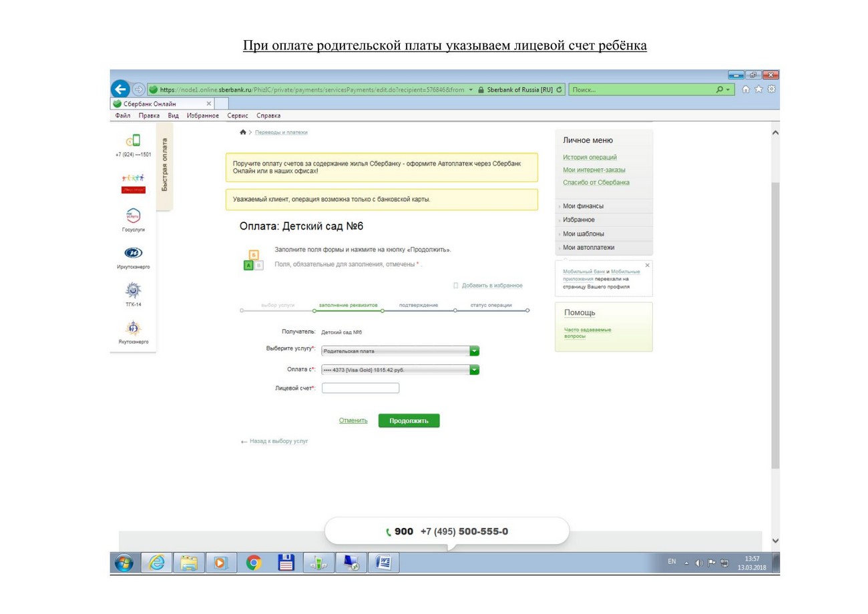
Task: Open the browser settings gear
Action: point(772,89)
